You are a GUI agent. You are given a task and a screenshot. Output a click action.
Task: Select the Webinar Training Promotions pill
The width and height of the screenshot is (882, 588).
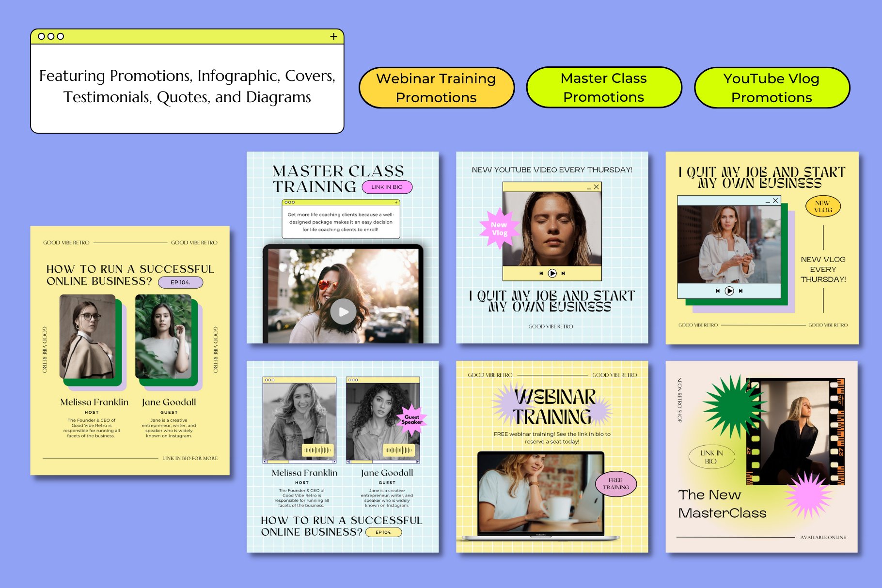pos(436,88)
